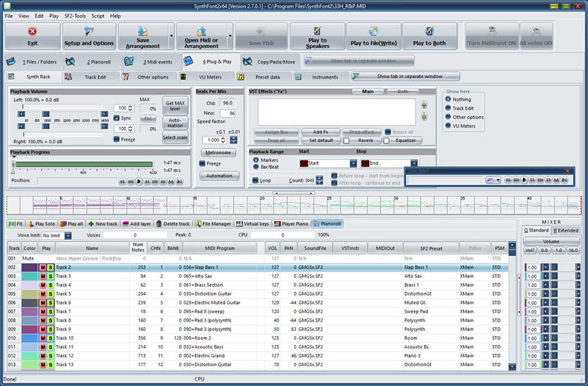
Task: Adjust left volume 100 stepper
Action: pos(130,108)
